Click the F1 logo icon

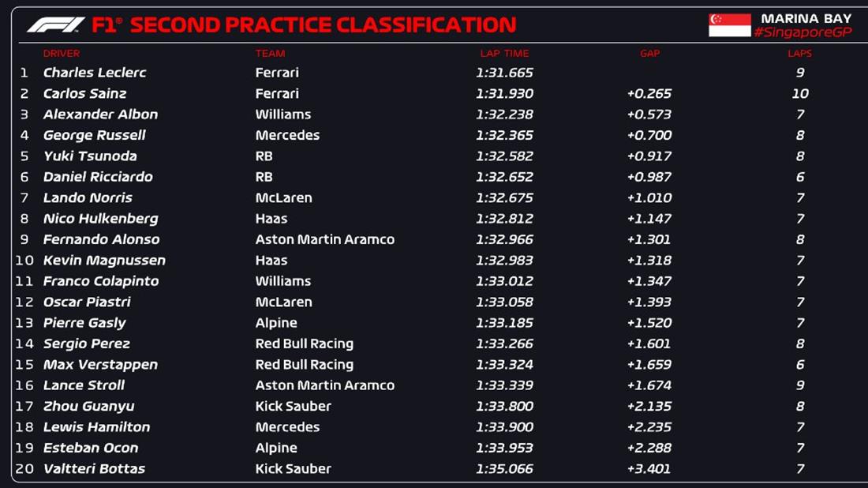(55, 24)
